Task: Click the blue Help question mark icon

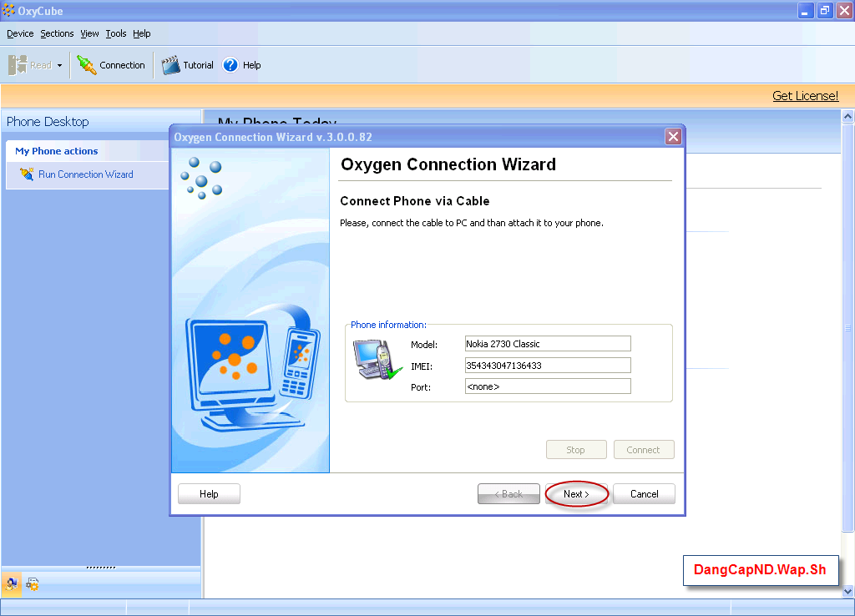Action: (x=230, y=65)
